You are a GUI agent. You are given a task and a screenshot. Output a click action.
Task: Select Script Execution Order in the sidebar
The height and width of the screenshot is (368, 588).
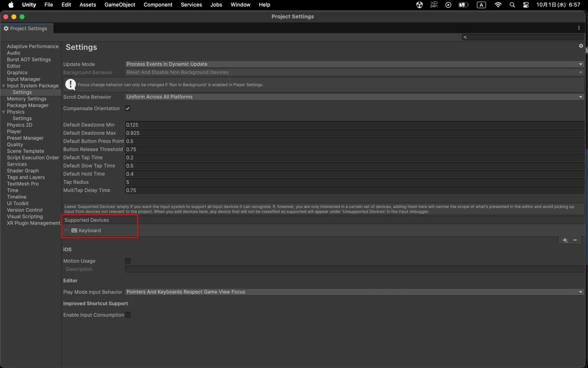pos(33,158)
